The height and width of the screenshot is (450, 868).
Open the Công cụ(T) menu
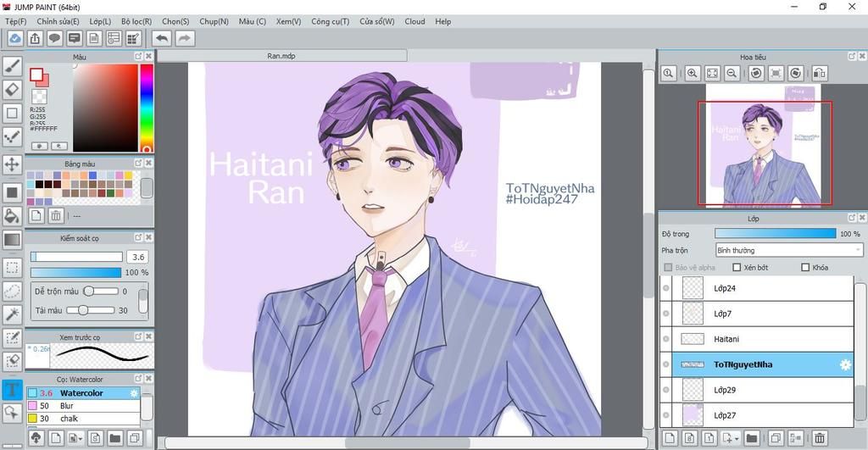coord(330,21)
